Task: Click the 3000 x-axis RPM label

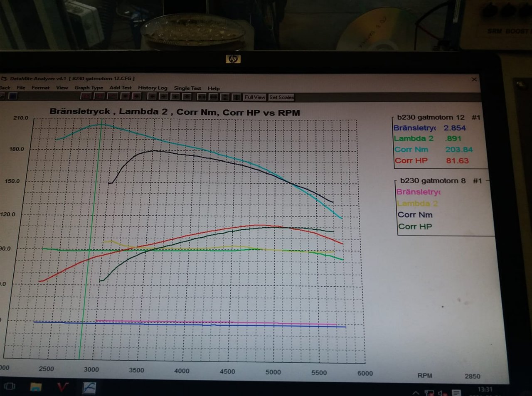Action: click(x=91, y=369)
